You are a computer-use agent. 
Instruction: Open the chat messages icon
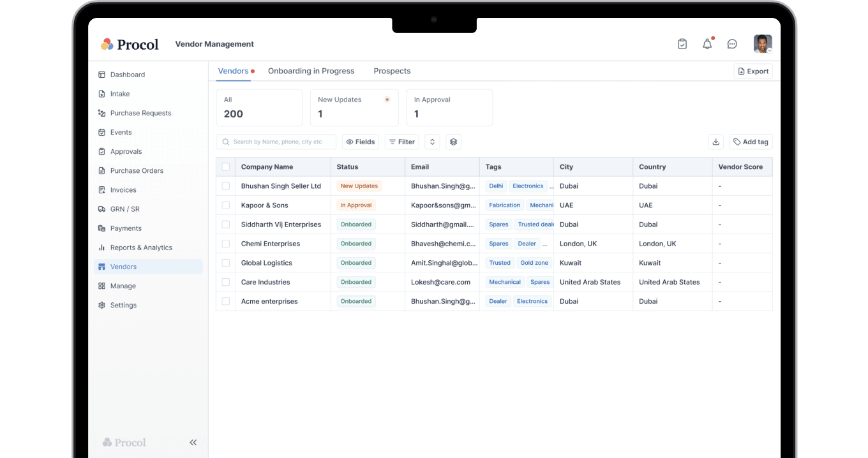(732, 43)
